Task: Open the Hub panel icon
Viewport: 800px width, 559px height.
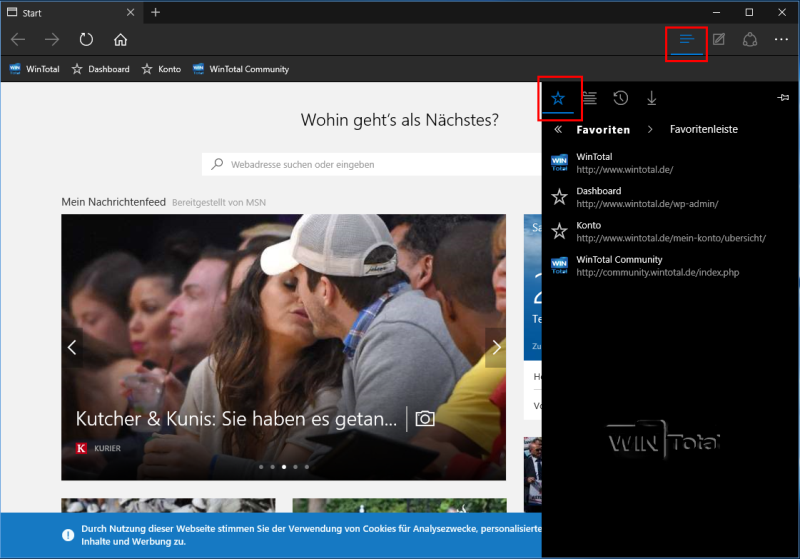Action: pos(686,40)
